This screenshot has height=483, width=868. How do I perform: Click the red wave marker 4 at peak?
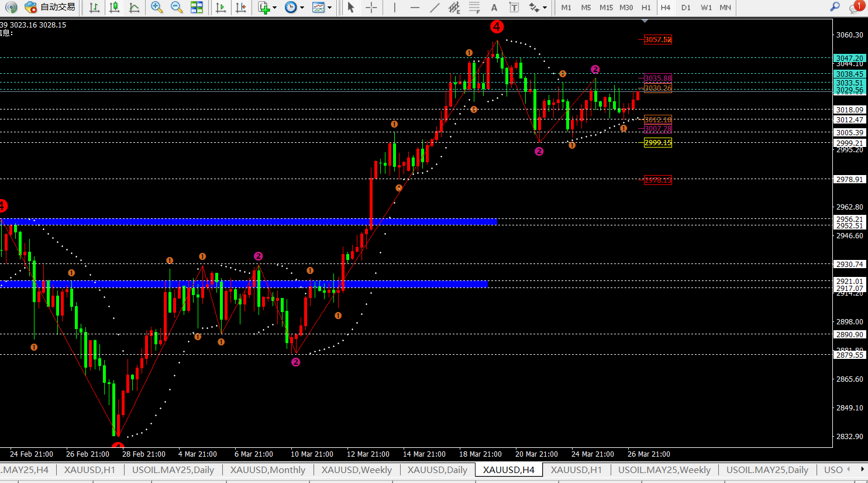tap(497, 27)
